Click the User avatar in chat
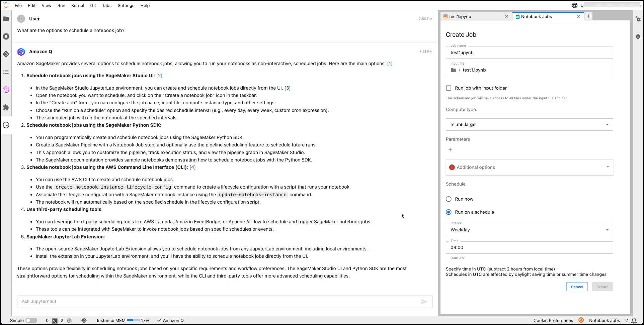Viewport: 644px width, 325px height. pyautogui.click(x=21, y=19)
